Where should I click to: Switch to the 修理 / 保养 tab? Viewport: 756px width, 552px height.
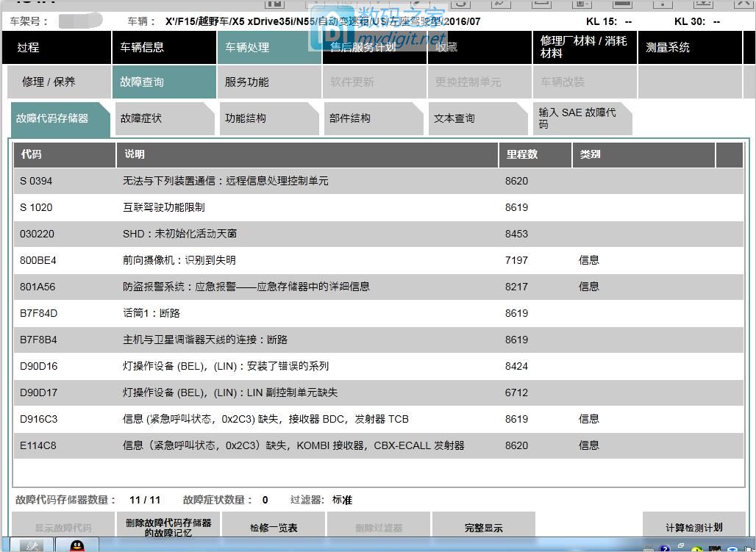click(48, 82)
